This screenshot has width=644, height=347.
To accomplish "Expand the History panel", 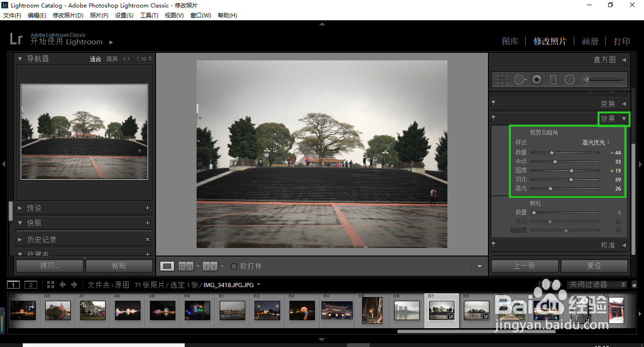I will click(x=20, y=240).
